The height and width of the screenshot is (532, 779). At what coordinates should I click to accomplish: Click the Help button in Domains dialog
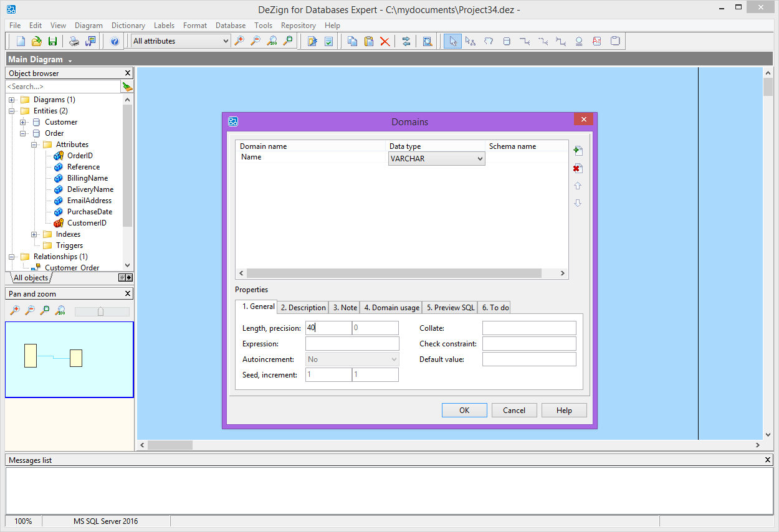[x=564, y=410]
